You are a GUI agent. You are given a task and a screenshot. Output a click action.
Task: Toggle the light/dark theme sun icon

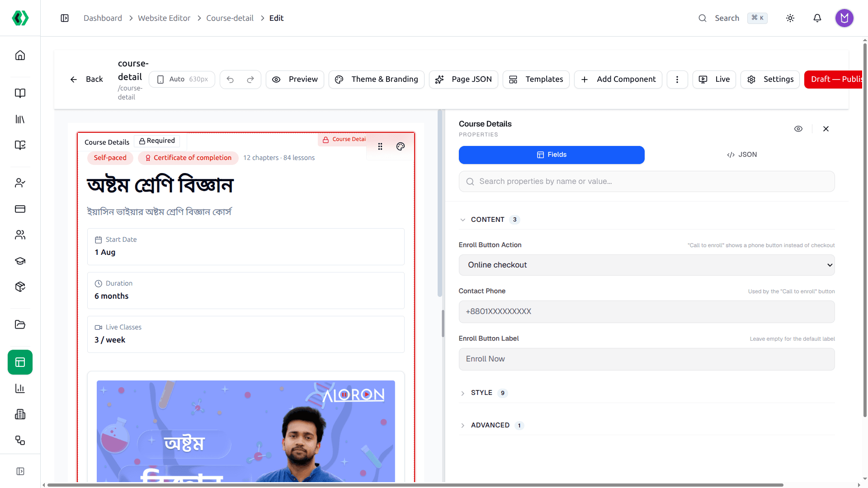(x=790, y=18)
